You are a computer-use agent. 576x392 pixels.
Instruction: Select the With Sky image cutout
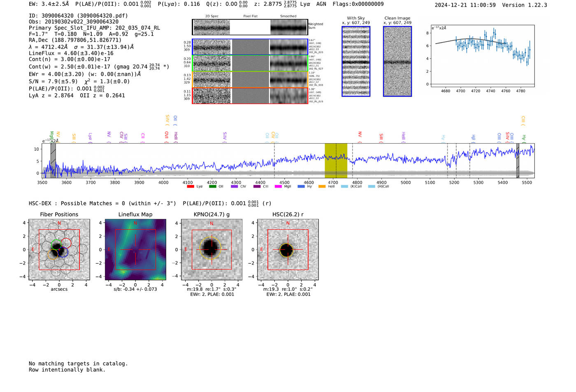point(356,61)
